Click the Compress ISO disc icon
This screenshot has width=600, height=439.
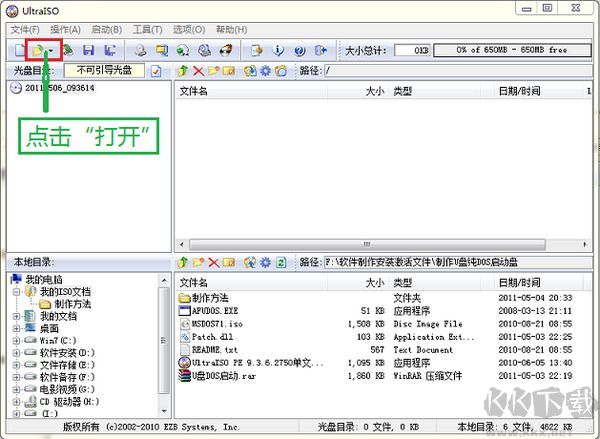tap(183, 50)
